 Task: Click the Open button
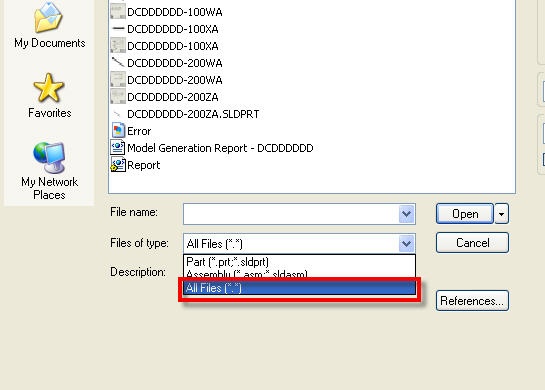pyautogui.click(x=465, y=214)
